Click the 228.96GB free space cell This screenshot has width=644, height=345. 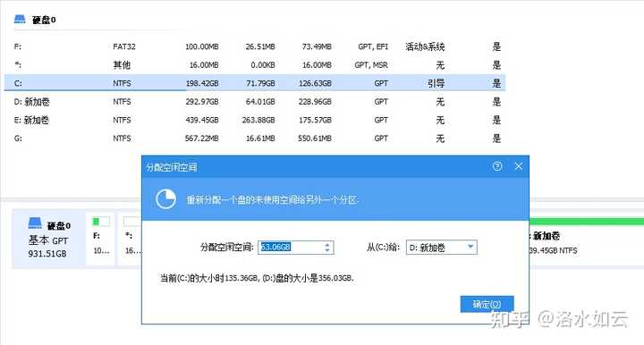click(x=315, y=101)
